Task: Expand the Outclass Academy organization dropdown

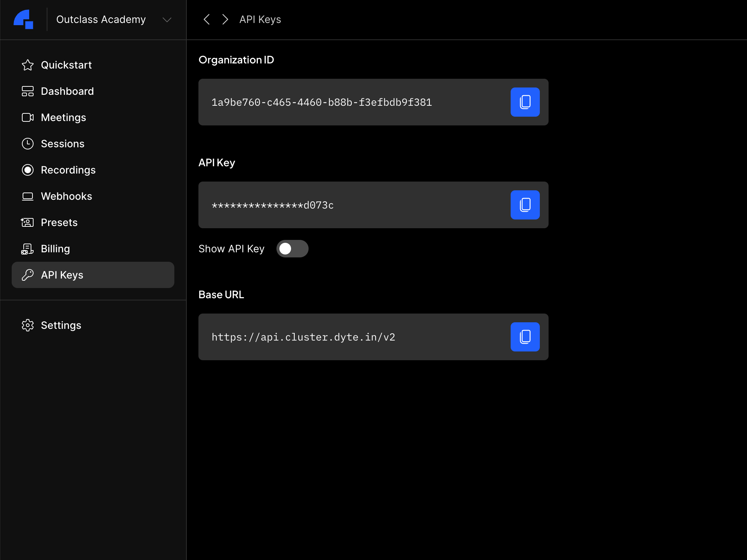Action: click(x=167, y=20)
